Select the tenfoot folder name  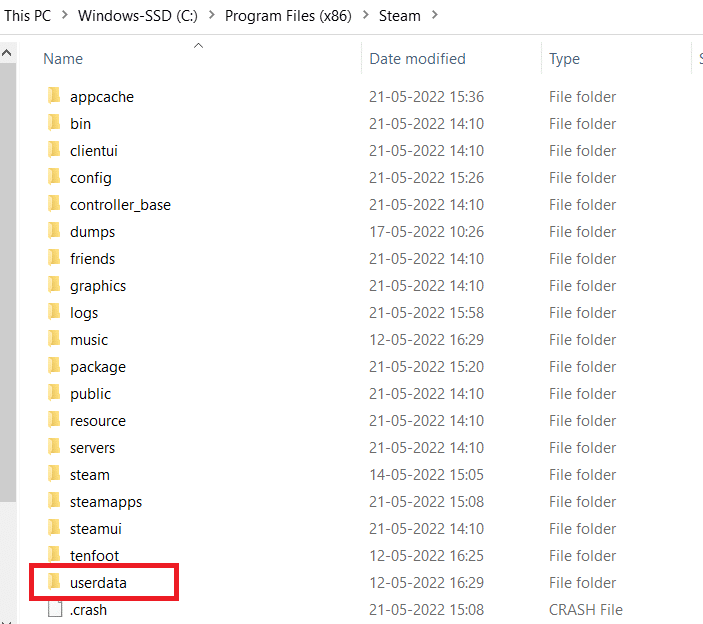(x=94, y=556)
